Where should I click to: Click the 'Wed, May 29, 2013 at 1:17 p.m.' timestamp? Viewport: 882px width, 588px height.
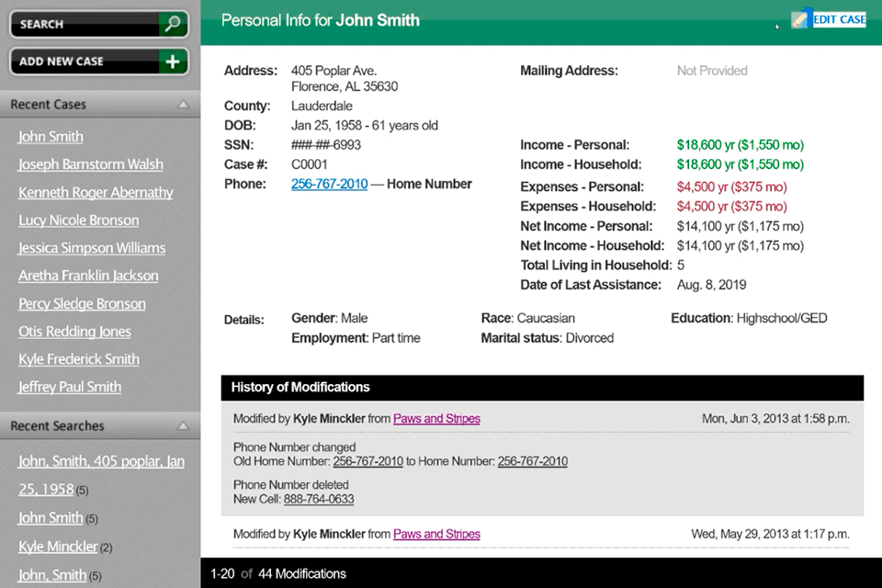tap(770, 534)
